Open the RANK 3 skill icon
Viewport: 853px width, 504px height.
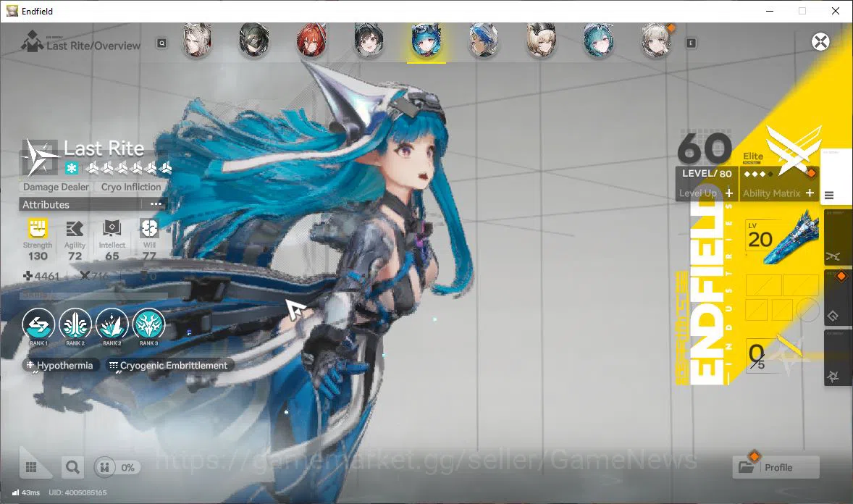click(x=148, y=325)
